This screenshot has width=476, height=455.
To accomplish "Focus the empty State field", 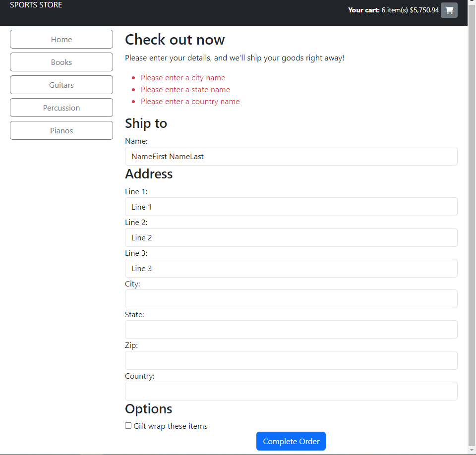I will click(x=291, y=330).
